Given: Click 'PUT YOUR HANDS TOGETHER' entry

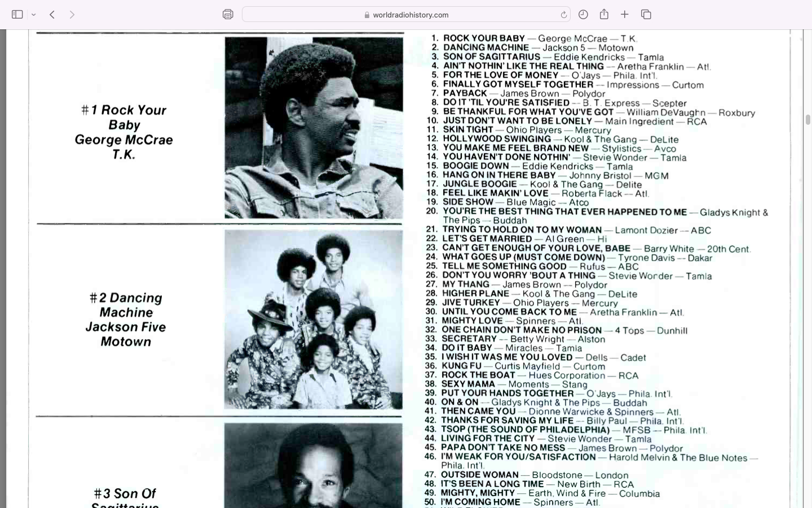Looking at the screenshot, I should (507, 393).
